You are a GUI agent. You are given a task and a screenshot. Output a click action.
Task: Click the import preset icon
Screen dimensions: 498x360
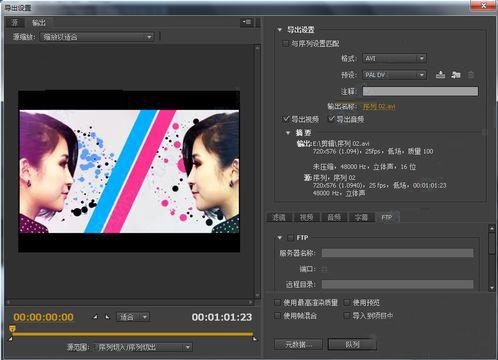(x=456, y=75)
